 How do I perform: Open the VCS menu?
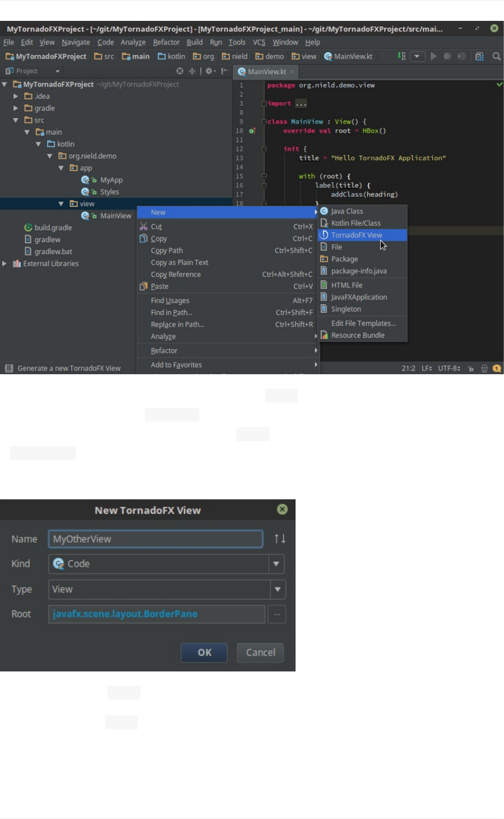click(x=259, y=42)
